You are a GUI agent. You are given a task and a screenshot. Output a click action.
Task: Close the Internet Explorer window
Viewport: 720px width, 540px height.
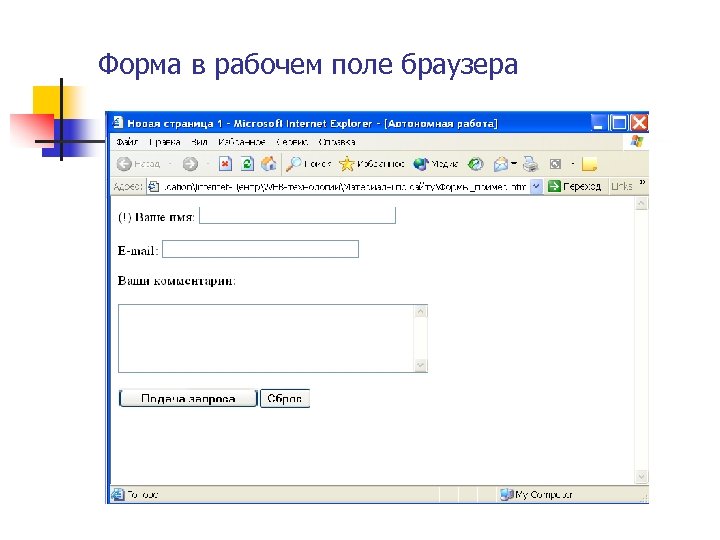(x=639, y=123)
